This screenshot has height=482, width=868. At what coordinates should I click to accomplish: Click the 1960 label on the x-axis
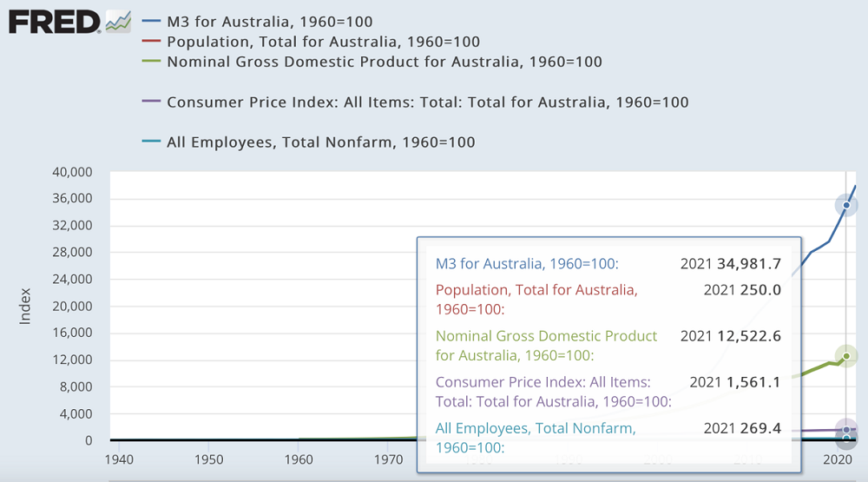(298, 459)
